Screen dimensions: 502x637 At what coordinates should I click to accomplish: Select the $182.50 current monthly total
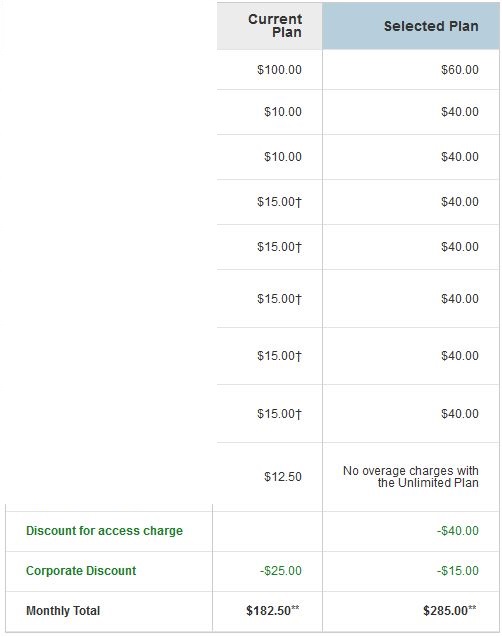(273, 610)
